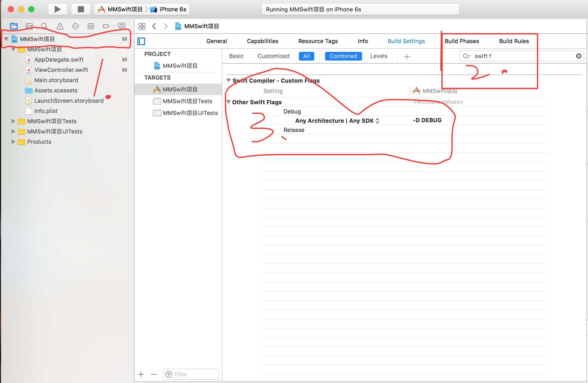The height and width of the screenshot is (383, 588).
Task: Collapse the MMSwift项目 folder group
Action: [x=13, y=49]
